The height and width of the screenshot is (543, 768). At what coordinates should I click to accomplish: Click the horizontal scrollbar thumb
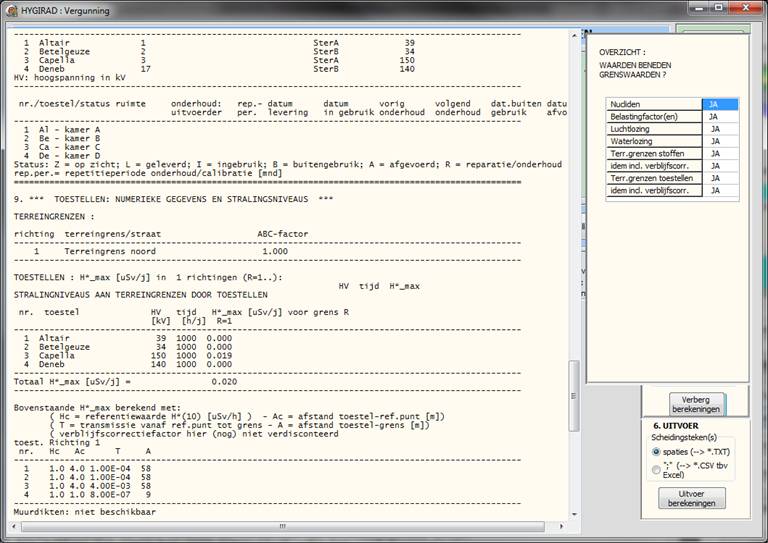click(x=283, y=526)
